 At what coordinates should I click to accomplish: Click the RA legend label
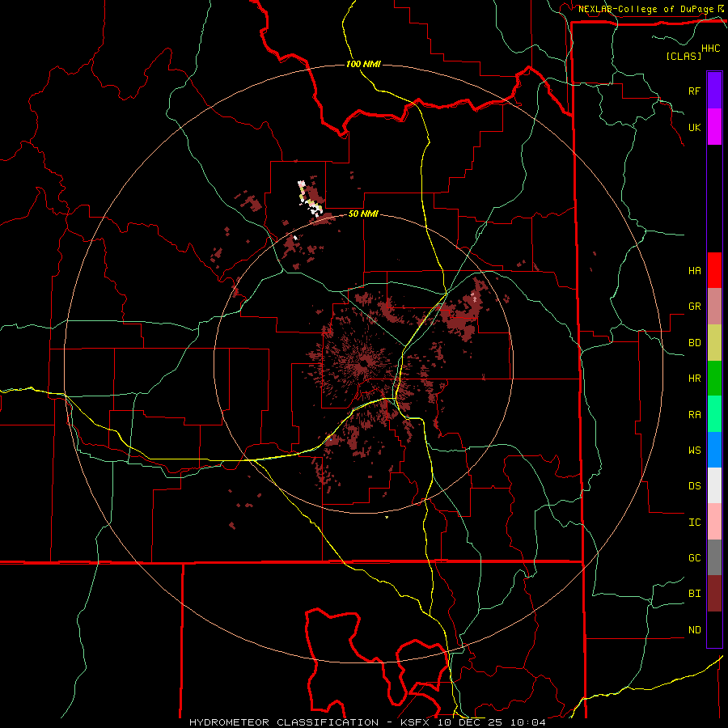tap(694, 415)
